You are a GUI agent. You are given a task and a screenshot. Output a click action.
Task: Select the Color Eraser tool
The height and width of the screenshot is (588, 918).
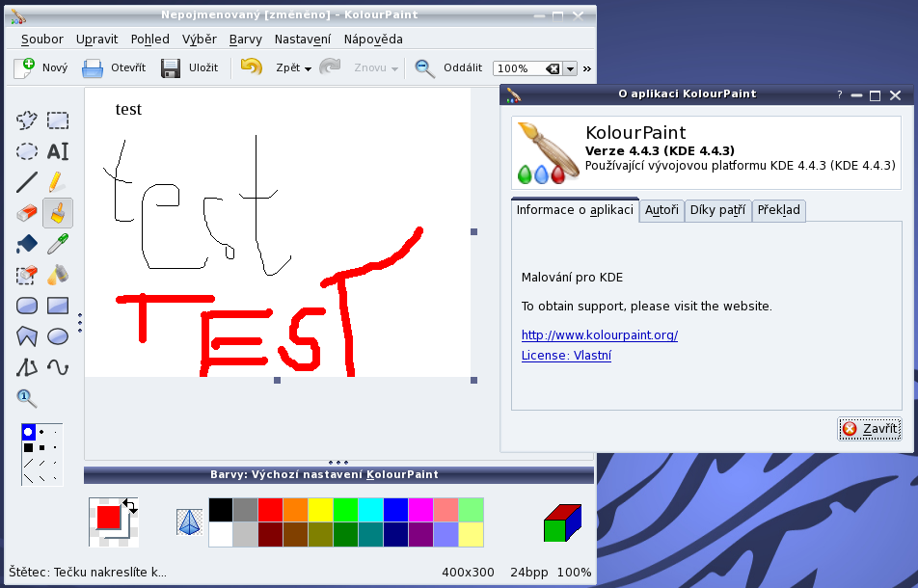26,275
